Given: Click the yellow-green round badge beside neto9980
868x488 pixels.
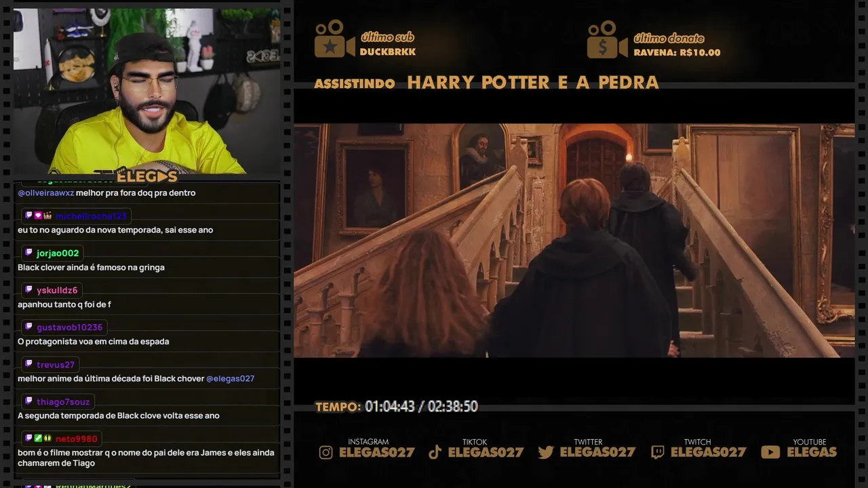Looking at the screenshot, I should click(47, 439).
